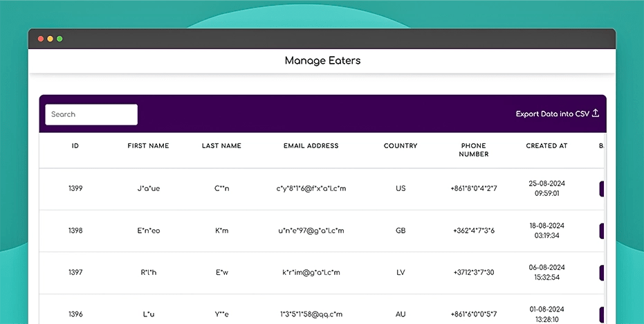Click created date 06-08-2024 15:32:54
Image resolution: width=644 pixels, height=324 pixels.
coord(546,272)
